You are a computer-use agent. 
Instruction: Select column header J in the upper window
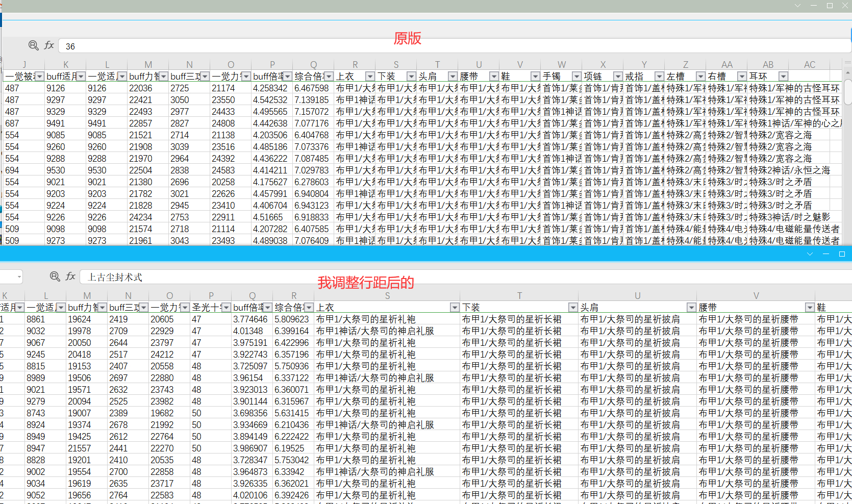(x=24, y=65)
